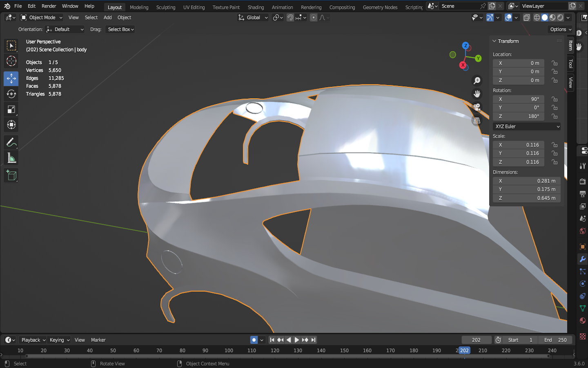
Task: Jump to next keyframe
Action: (x=305, y=340)
